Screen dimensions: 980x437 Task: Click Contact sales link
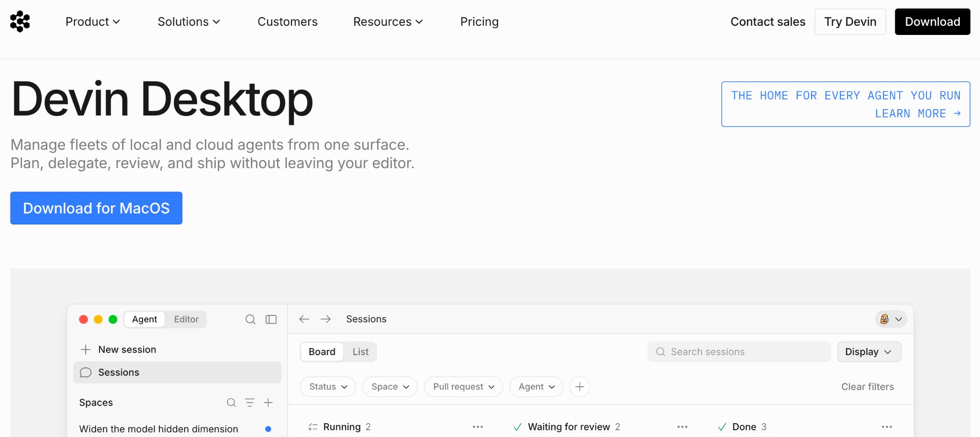click(768, 22)
